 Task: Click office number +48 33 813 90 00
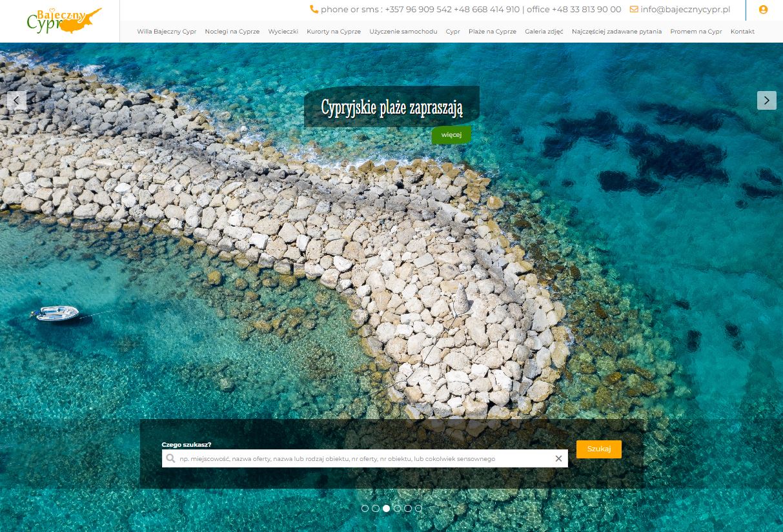tap(586, 9)
